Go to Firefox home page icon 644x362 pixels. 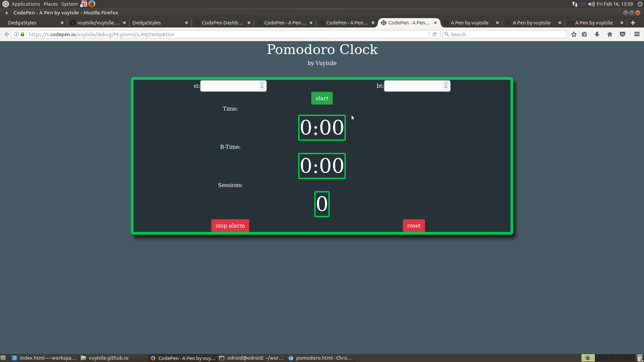pyautogui.click(x=610, y=35)
